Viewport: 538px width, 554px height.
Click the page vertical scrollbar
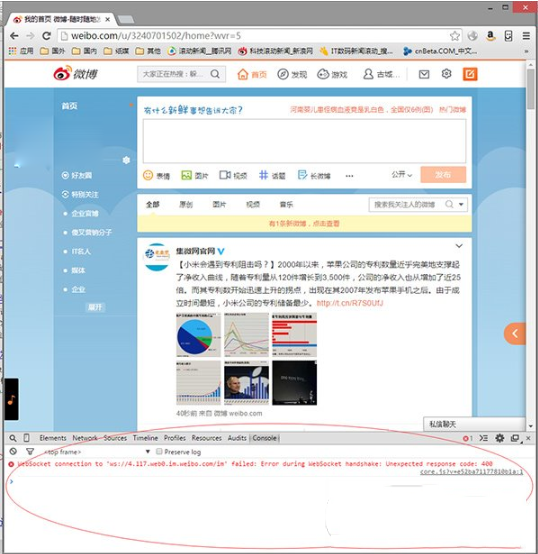click(530, 89)
